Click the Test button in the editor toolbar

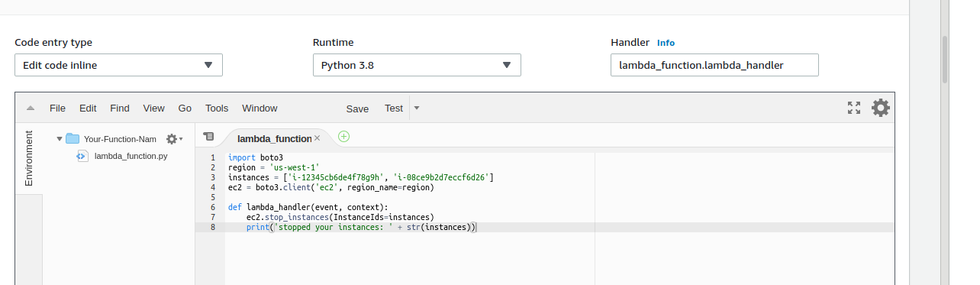(x=394, y=108)
